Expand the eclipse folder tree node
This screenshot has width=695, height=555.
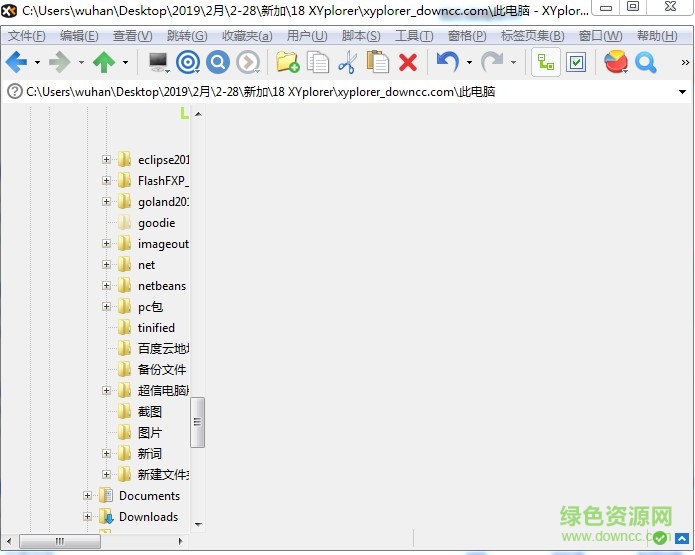point(107,160)
